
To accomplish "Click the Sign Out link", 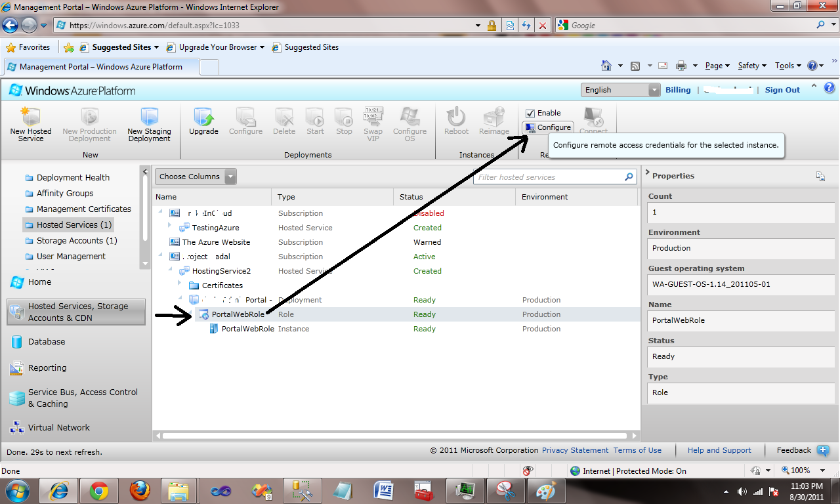I will (782, 89).
